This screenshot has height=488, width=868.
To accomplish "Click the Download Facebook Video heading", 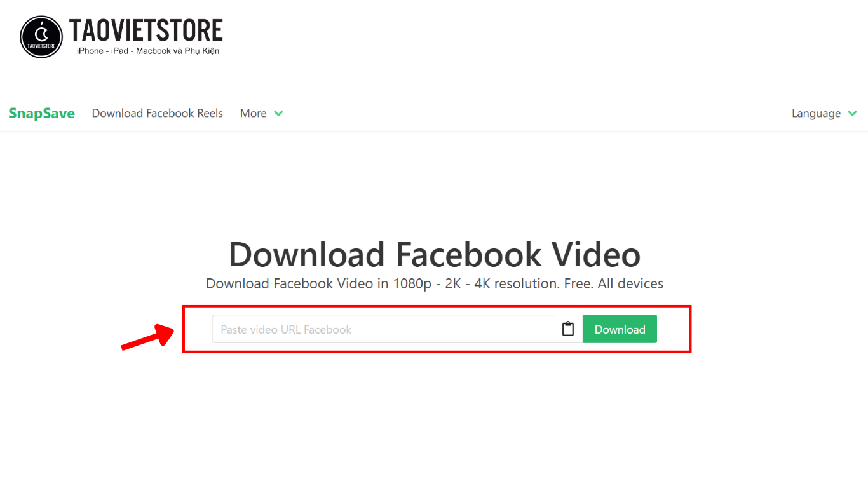I will pos(435,254).
